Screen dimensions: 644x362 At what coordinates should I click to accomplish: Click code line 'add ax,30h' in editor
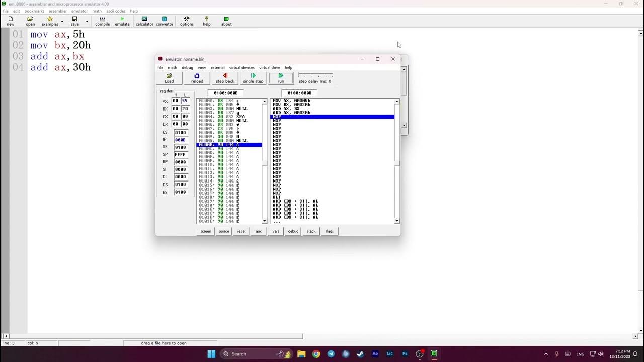coord(60,67)
